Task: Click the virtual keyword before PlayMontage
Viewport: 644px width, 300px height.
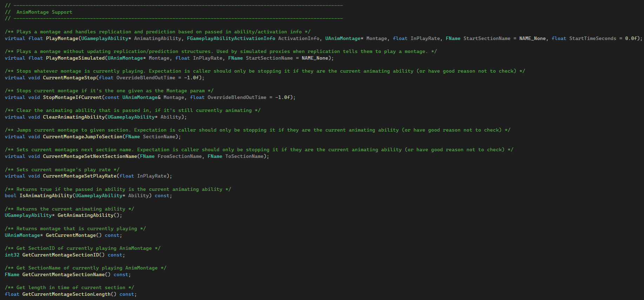Action: coord(15,38)
